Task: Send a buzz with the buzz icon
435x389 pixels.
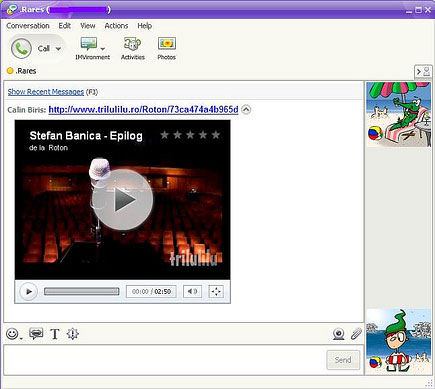Action: pyautogui.click(x=72, y=334)
